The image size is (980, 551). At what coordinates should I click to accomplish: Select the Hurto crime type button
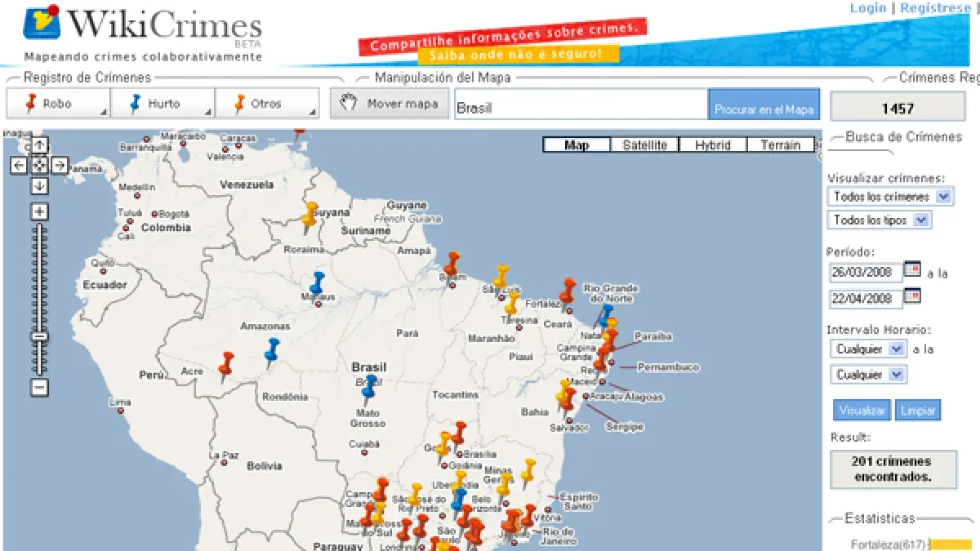point(163,104)
